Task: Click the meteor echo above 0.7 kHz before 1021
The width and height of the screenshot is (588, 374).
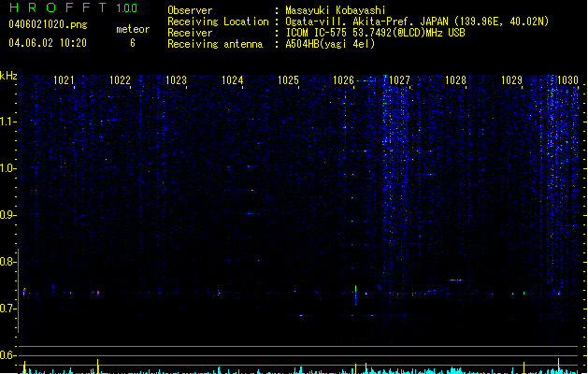Action: click(x=24, y=293)
